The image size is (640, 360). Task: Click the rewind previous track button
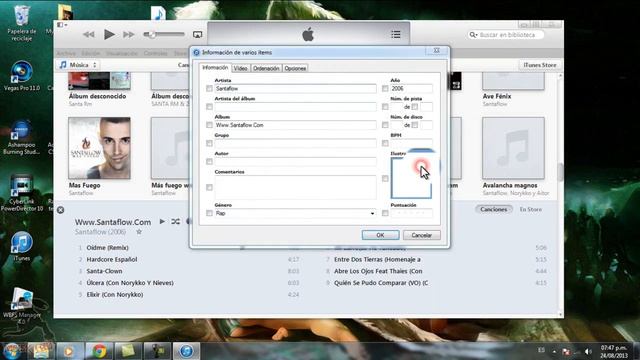pos(89,35)
